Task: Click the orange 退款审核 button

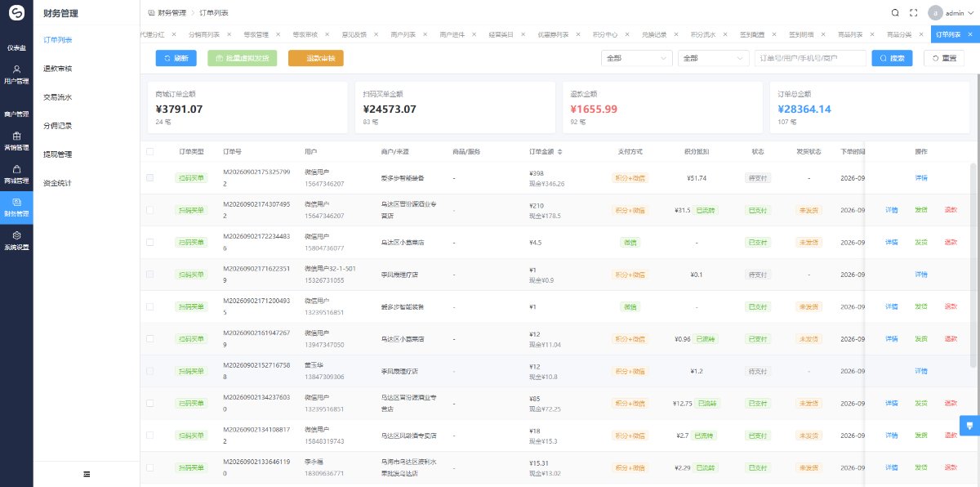Action: point(316,58)
